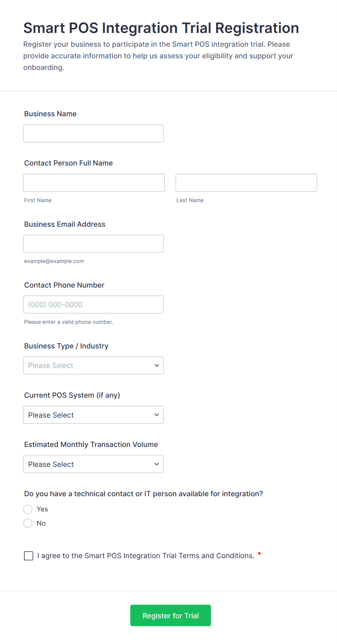Focus the First Name input box

[x=94, y=183]
